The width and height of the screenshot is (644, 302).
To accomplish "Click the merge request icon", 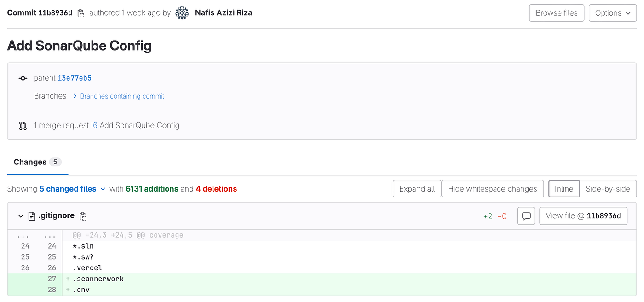I will tap(23, 125).
